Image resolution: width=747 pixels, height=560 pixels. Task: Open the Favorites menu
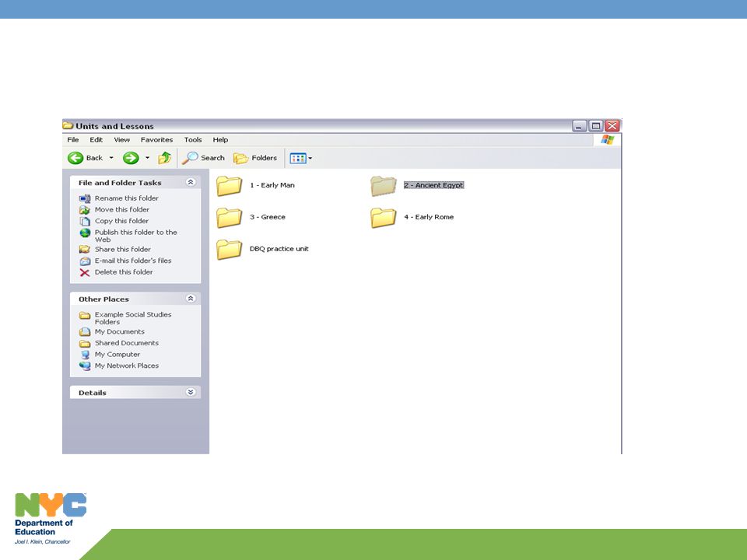click(x=156, y=139)
